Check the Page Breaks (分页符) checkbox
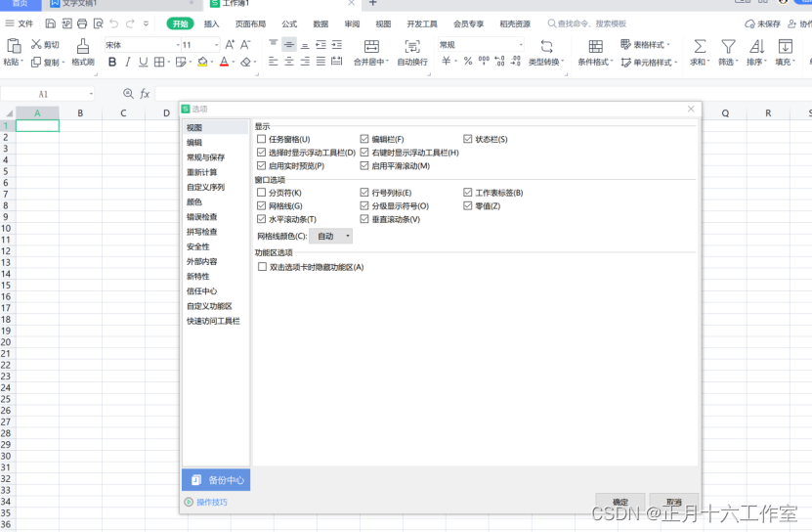812x532 pixels. [x=262, y=193]
